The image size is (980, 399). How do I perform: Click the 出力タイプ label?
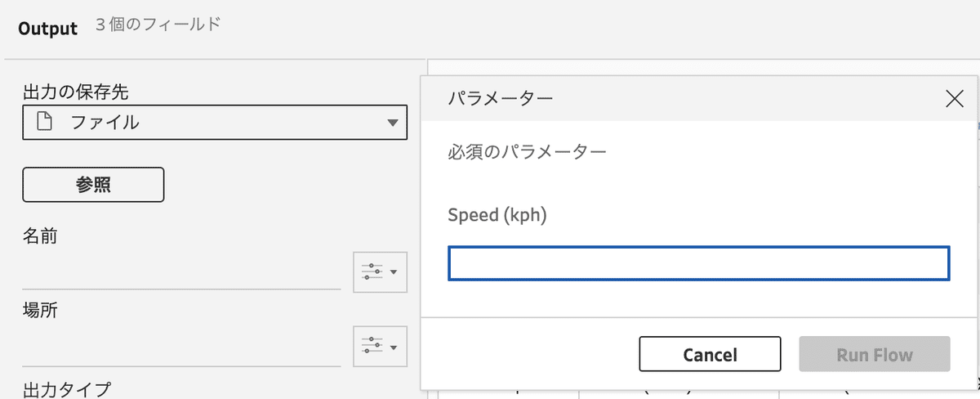point(67,389)
